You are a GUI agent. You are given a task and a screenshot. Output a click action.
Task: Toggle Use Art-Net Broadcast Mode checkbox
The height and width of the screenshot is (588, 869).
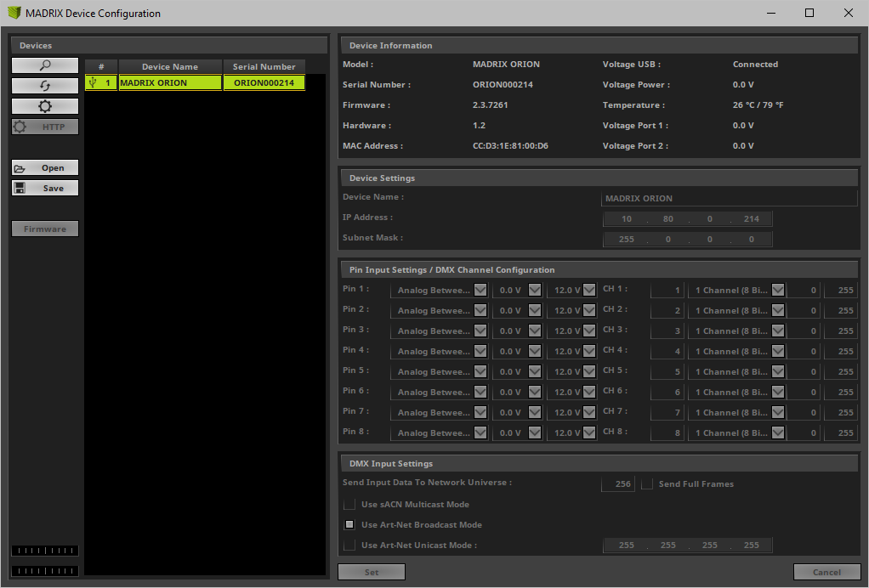tap(349, 525)
